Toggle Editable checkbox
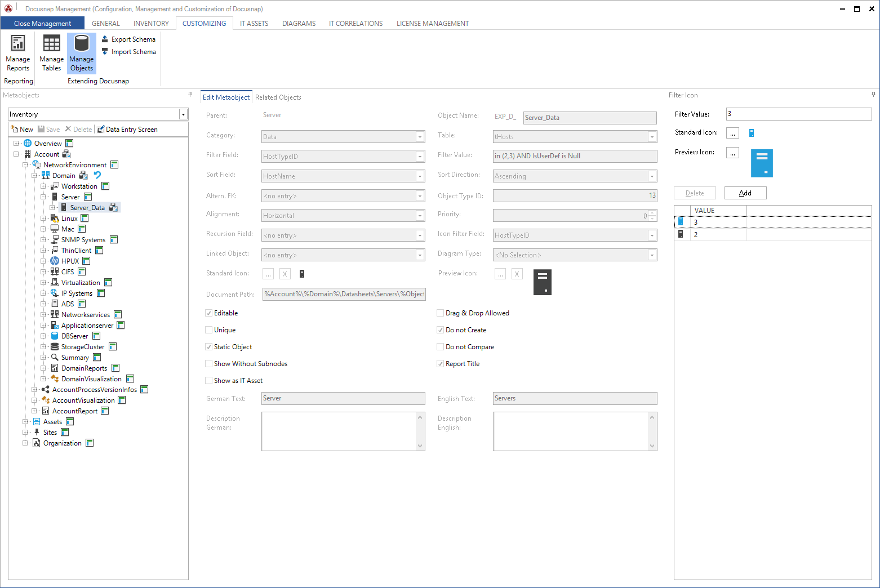880x588 pixels. click(x=209, y=313)
